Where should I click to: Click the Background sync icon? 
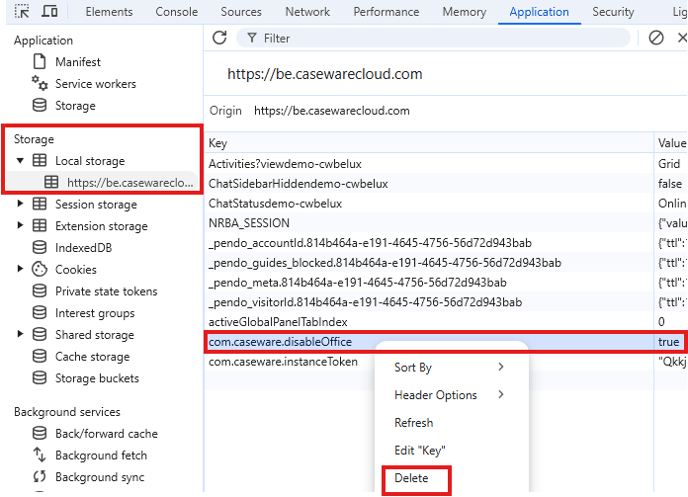click(39, 476)
